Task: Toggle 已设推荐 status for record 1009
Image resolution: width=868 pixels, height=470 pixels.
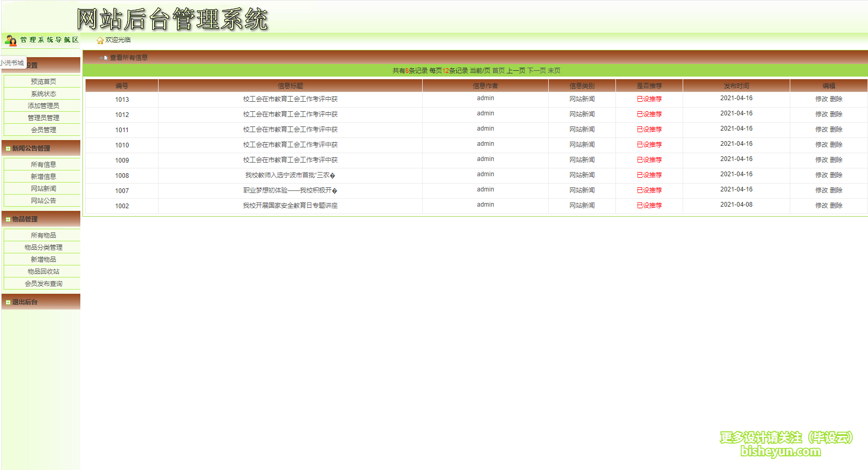Action: click(x=649, y=159)
